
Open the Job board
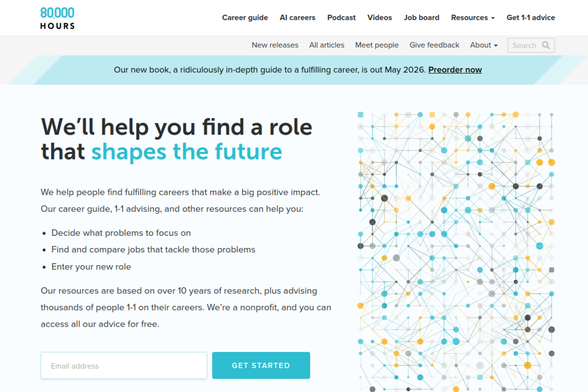(421, 17)
